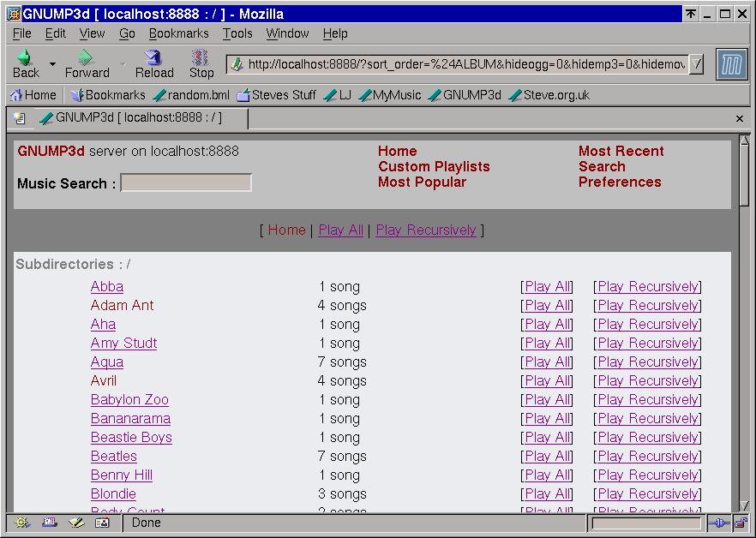
Task: Open the Edit menu
Action: point(56,33)
